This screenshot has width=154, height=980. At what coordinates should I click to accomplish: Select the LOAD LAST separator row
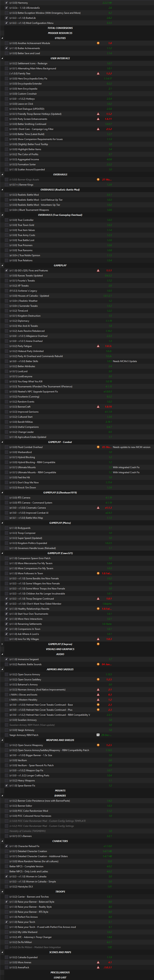[x=77, y=977]
